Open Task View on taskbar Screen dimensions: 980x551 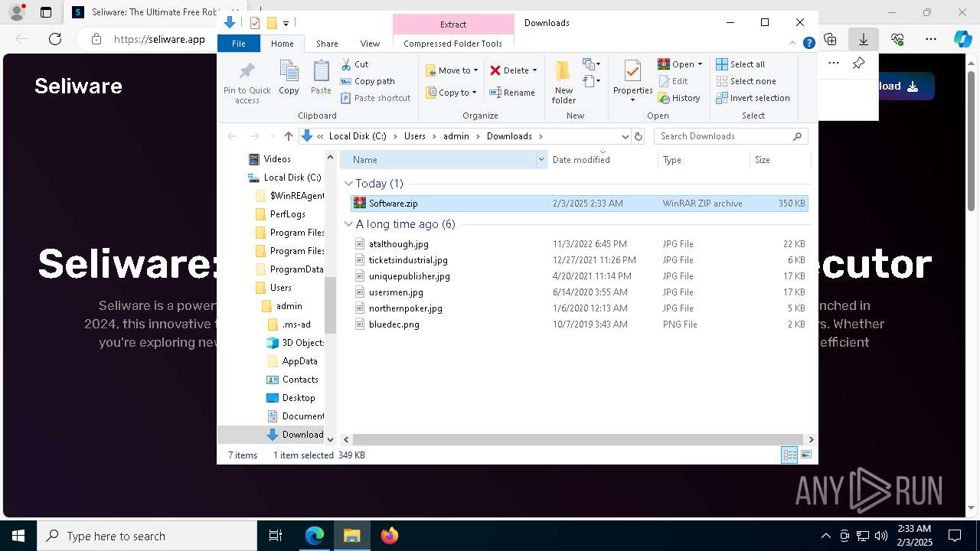276,536
